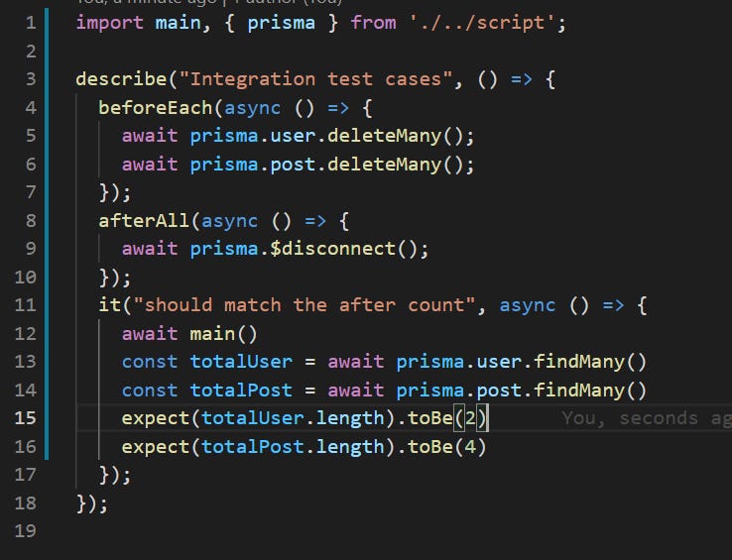
Task: Click the 'totalUser' variable declaration on line 13
Action: click(241, 362)
